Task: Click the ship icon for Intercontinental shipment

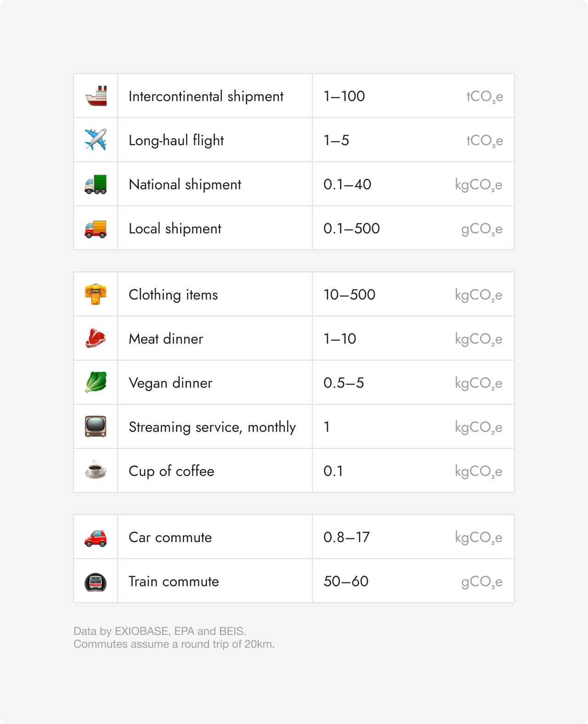Action: pyautogui.click(x=96, y=96)
